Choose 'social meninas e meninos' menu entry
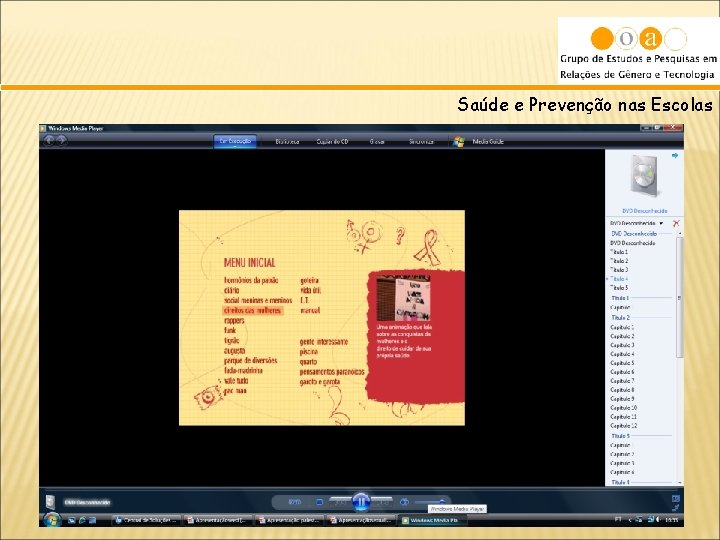 pos(258,300)
